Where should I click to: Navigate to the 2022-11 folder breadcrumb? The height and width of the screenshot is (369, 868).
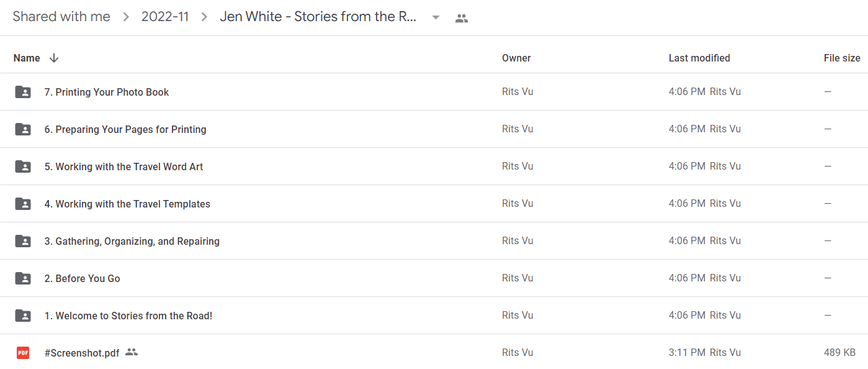[x=164, y=17]
